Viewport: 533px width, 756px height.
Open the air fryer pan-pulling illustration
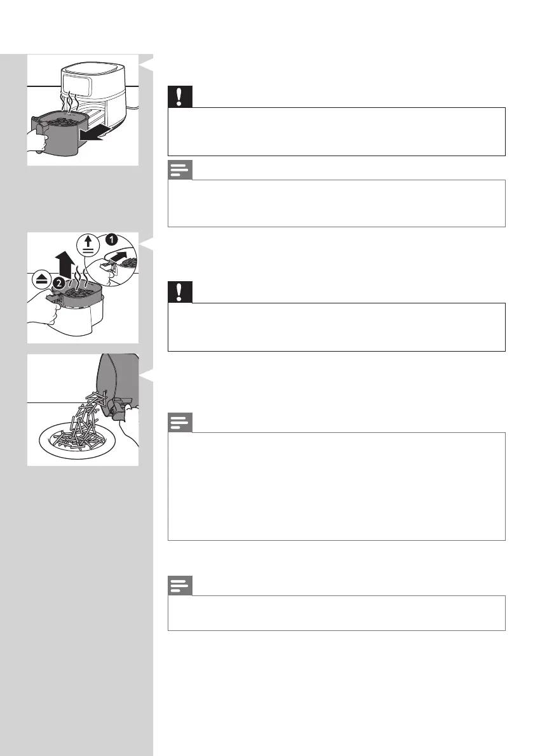[83, 110]
